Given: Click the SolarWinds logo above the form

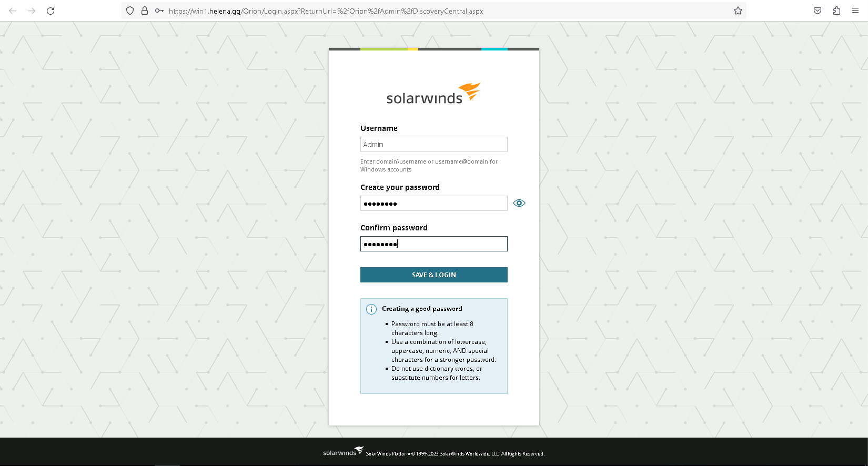Looking at the screenshot, I should (x=433, y=94).
